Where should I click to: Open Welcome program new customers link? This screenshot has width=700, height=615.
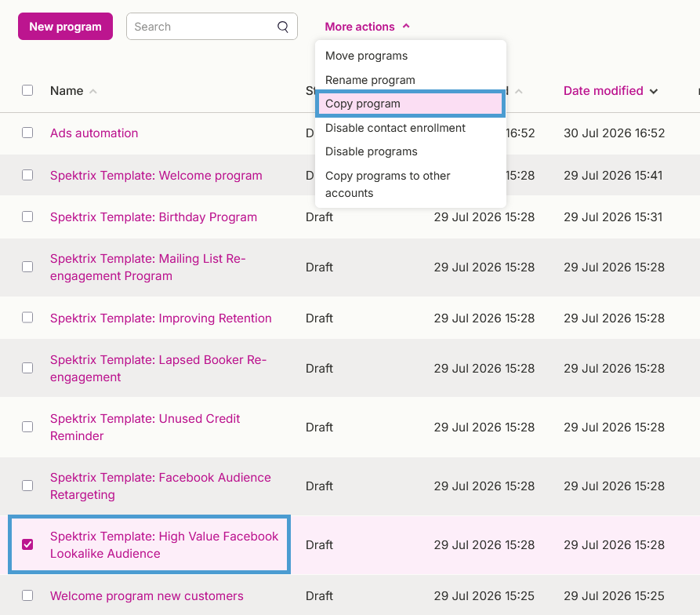pos(147,596)
